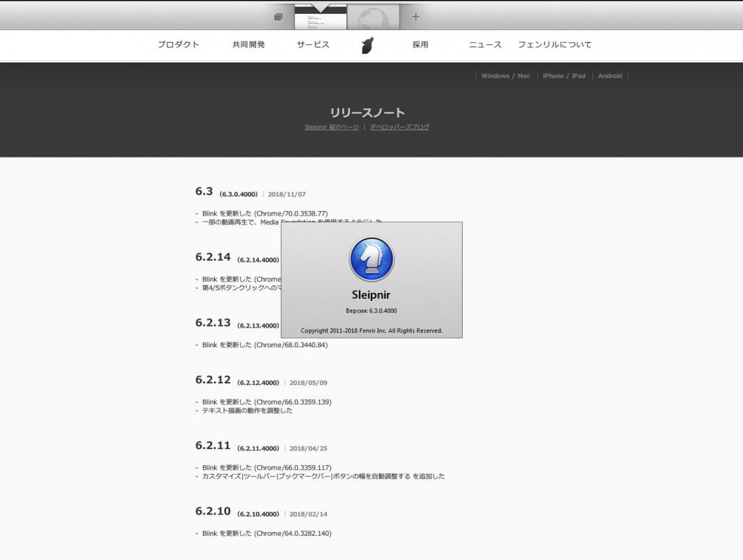
Task: Select the release notes tab thumbnail
Action: point(321,17)
